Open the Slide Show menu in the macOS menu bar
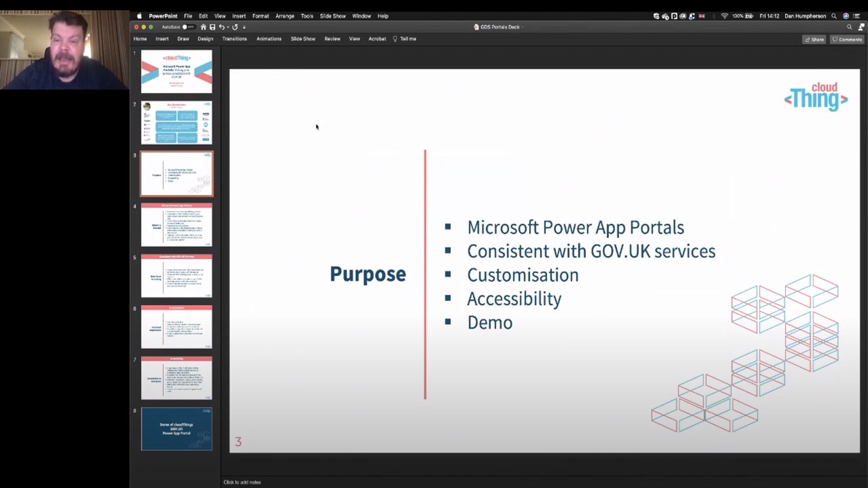This screenshot has width=868, height=488. (333, 16)
